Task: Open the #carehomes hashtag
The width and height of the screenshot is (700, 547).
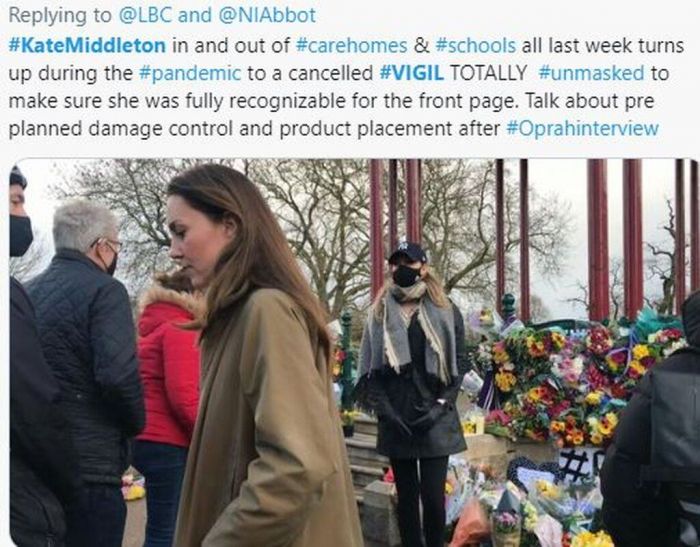Action: click(x=351, y=46)
